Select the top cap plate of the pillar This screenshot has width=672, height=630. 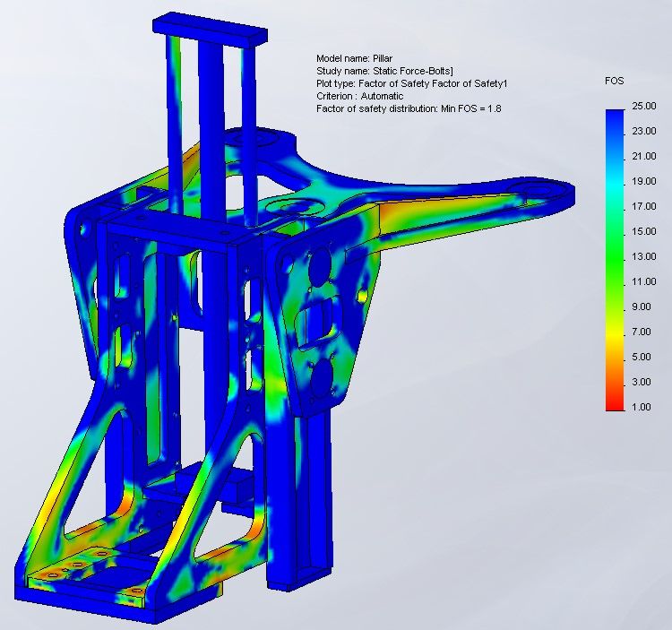[211, 25]
